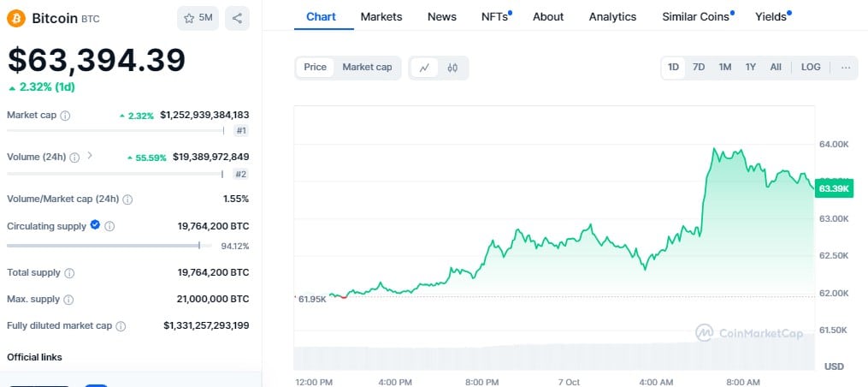The image size is (868, 387).
Task: Click the 2.32% (1d) change indicator
Action: [42, 87]
